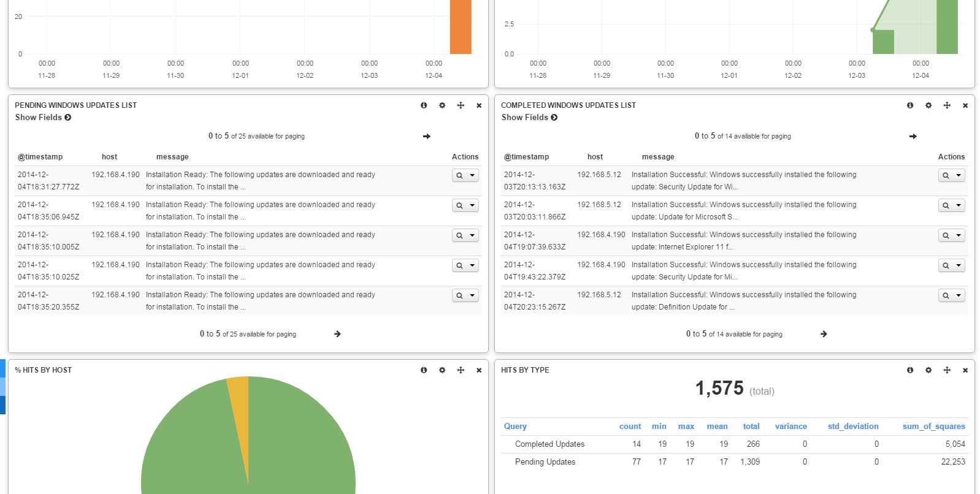Click the 1,575 total hits value

coord(719,388)
